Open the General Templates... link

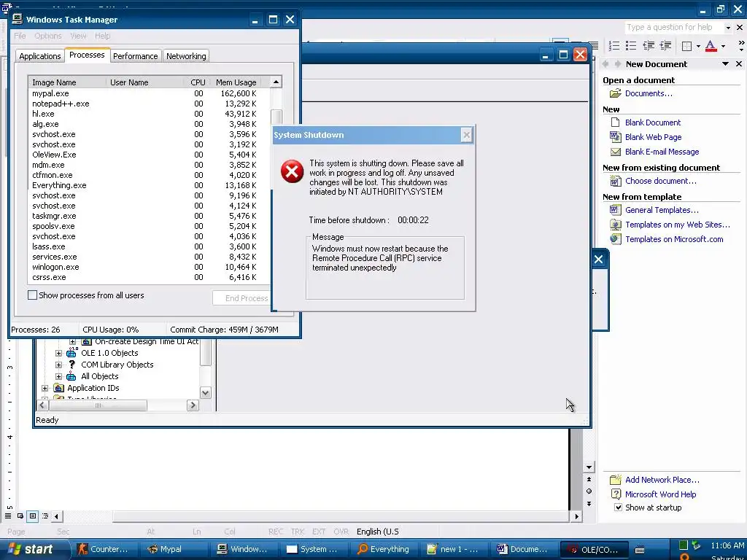point(662,210)
